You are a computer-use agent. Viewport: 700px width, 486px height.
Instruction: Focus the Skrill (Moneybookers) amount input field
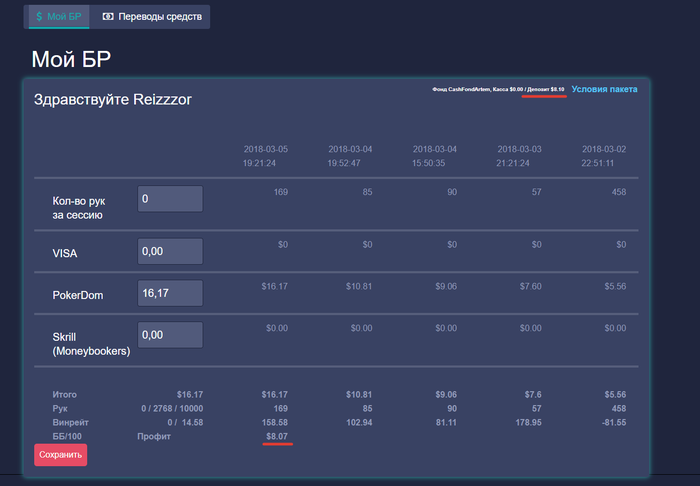[x=170, y=335]
